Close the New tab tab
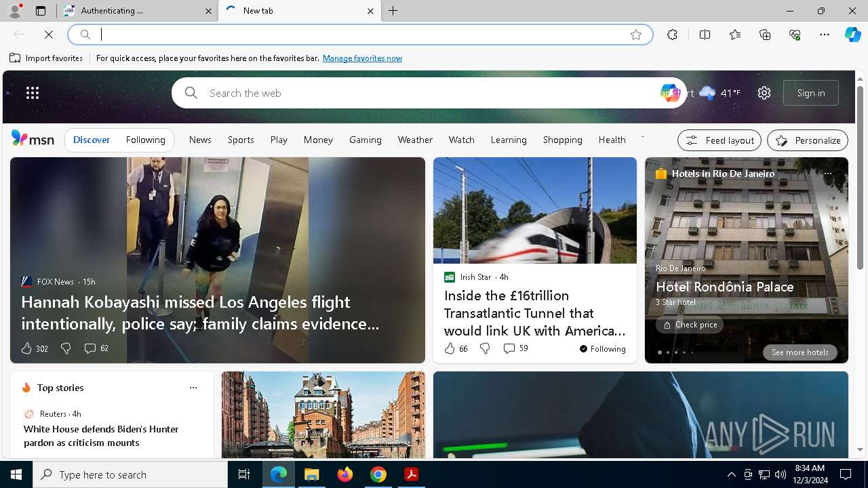Screen dimensions: 868x488 pyautogui.click(x=370, y=11)
